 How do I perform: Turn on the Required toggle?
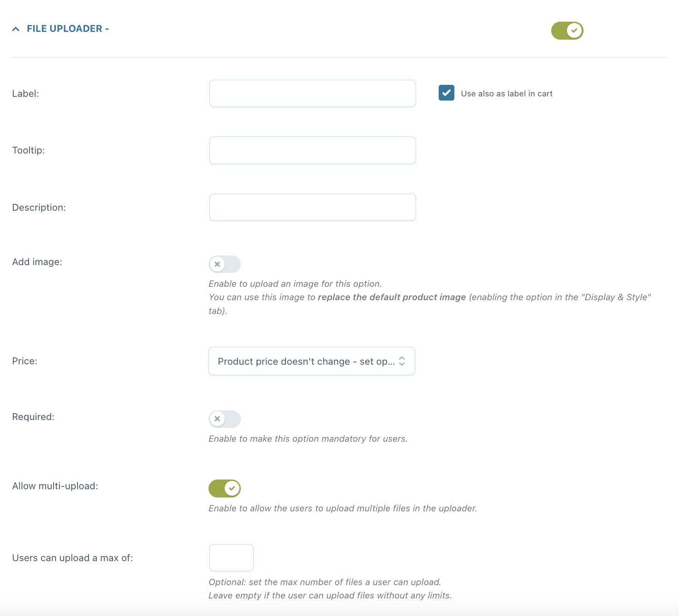coord(225,419)
